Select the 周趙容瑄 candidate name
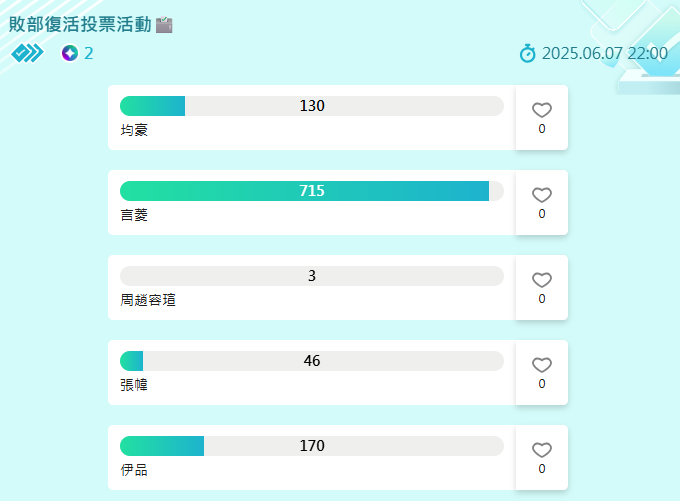This screenshot has height=501, width=680. (x=148, y=300)
